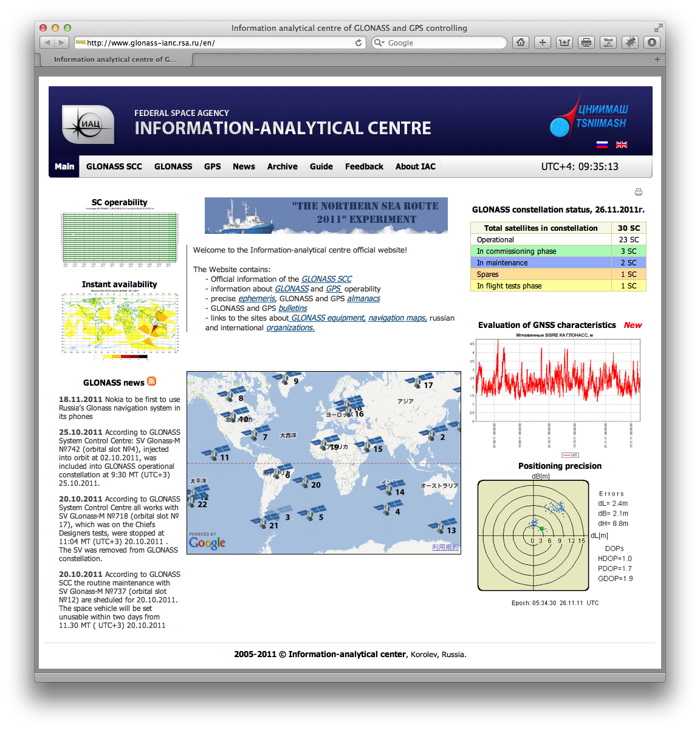Open a new tab with the plus
Image resolution: width=700 pixels, height=730 pixels.
point(657,60)
